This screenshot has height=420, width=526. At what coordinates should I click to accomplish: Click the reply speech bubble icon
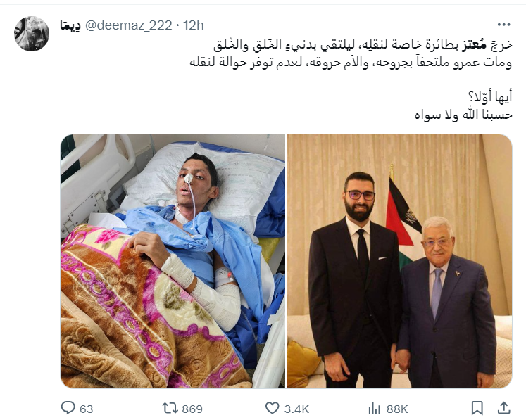click(x=68, y=408)
